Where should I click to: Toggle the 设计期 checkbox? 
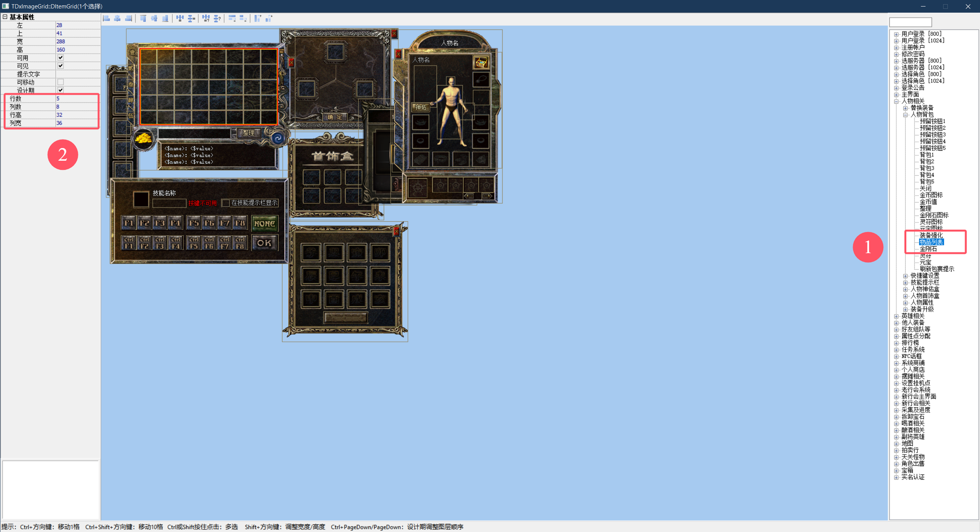pos(60,90)
